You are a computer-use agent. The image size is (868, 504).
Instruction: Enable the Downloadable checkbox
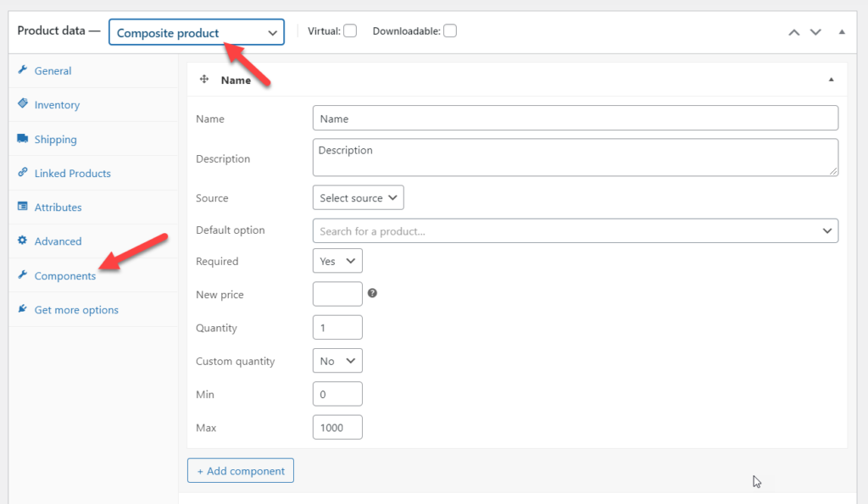pos(450,31)
